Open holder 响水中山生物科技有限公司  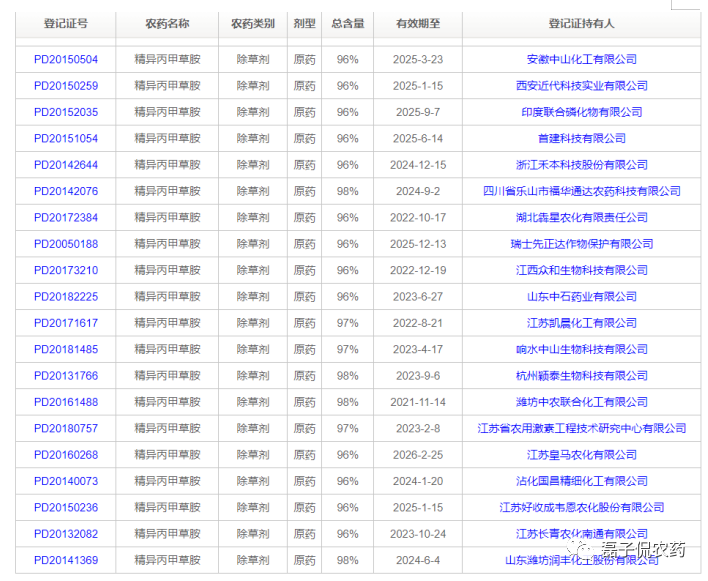coord(582,349)
